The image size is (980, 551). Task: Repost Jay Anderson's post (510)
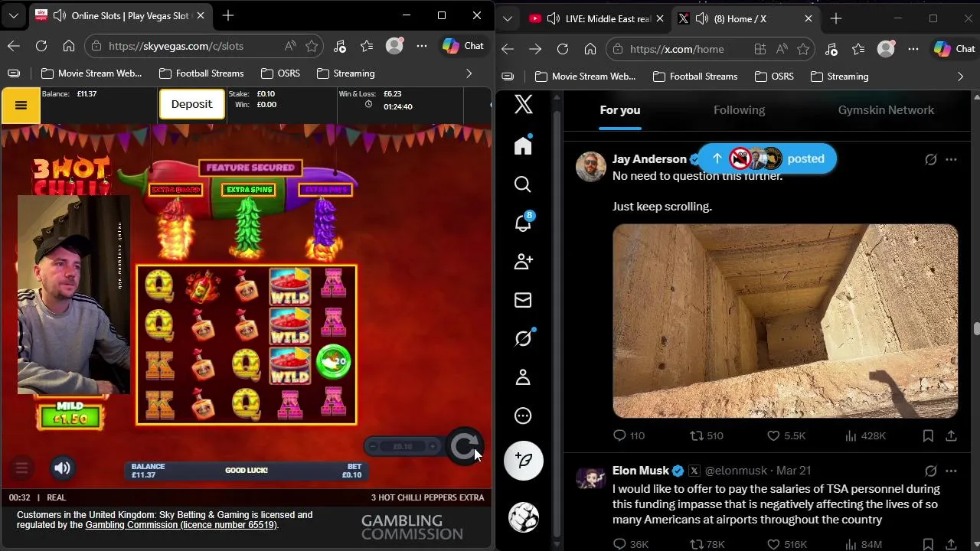tap(706, 435)
